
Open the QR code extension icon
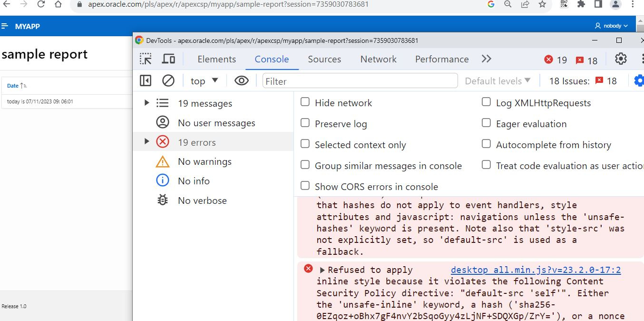(565, 4)
